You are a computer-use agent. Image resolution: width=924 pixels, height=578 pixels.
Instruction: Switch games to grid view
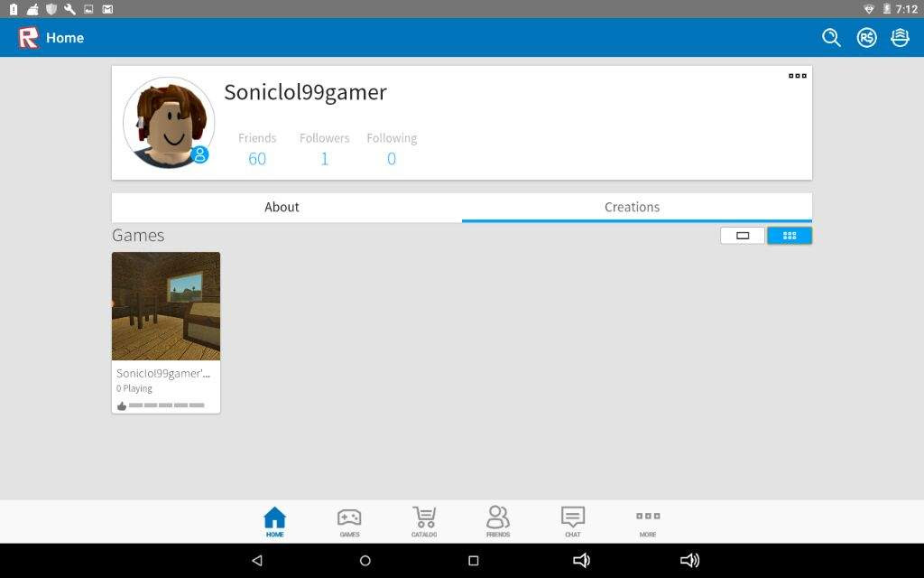pos(790,236)
